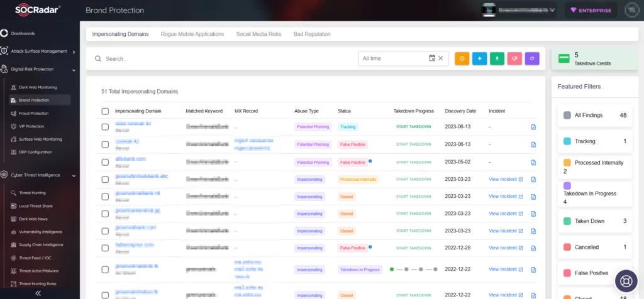644x299 pixels.
Task: Open Fraud Protection in sidebar
Action: 34,113
